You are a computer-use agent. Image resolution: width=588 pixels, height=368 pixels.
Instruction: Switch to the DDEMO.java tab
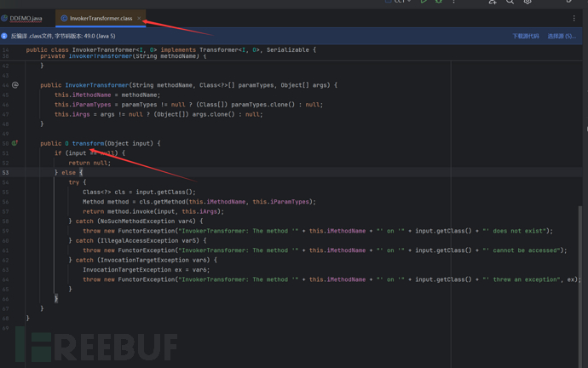click(26, 18)
